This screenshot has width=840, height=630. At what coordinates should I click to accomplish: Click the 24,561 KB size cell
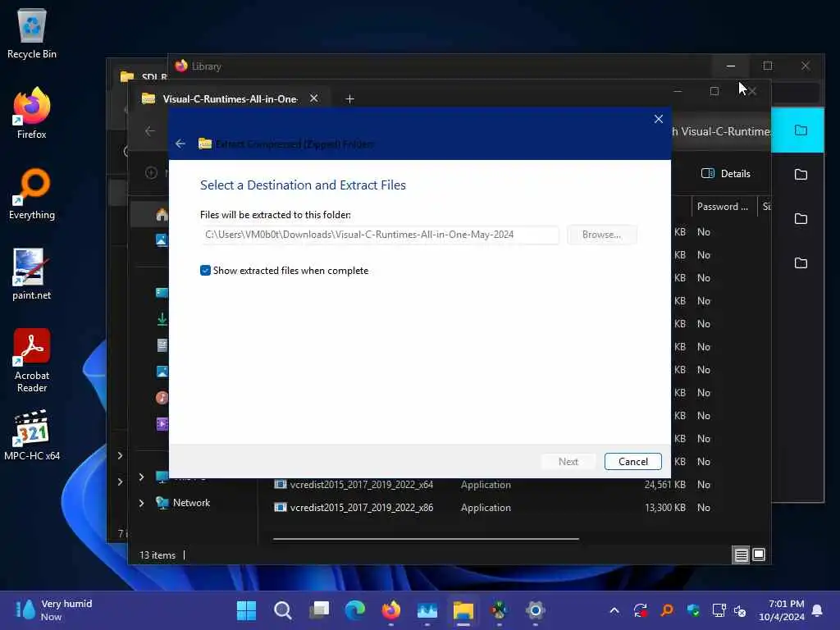point(664,484)
